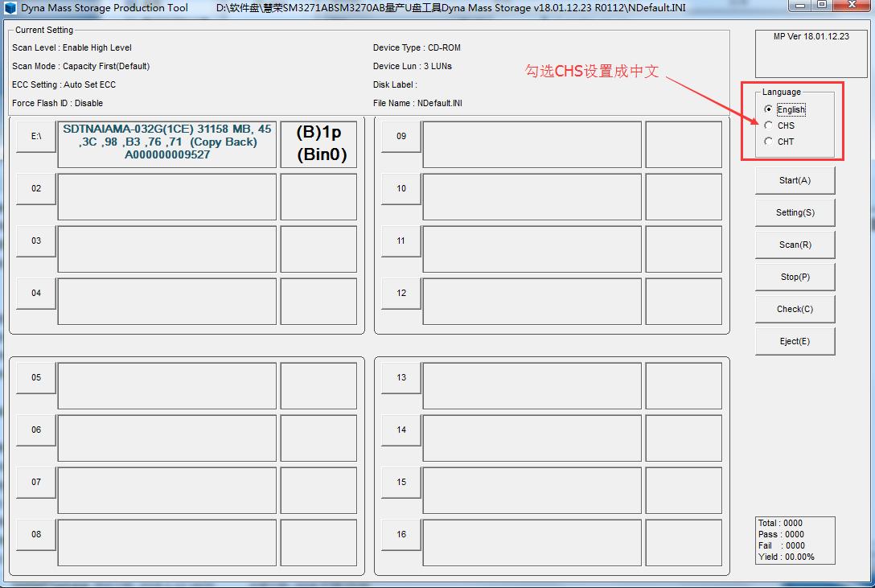Click the Check(C) button
The height and width of the screenshot is (588, 875).
795,309
